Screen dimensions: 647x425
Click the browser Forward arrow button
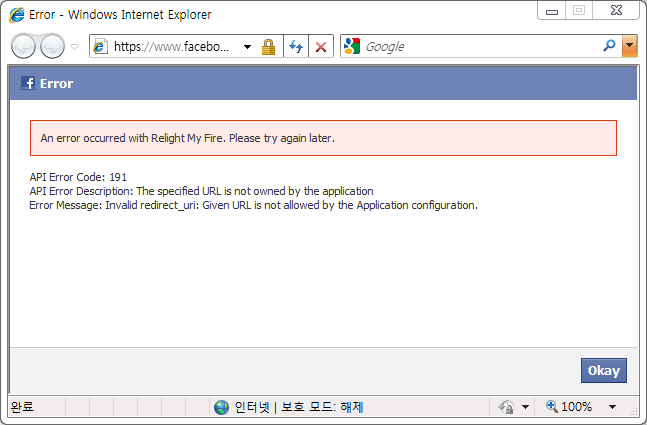(52, 47)
